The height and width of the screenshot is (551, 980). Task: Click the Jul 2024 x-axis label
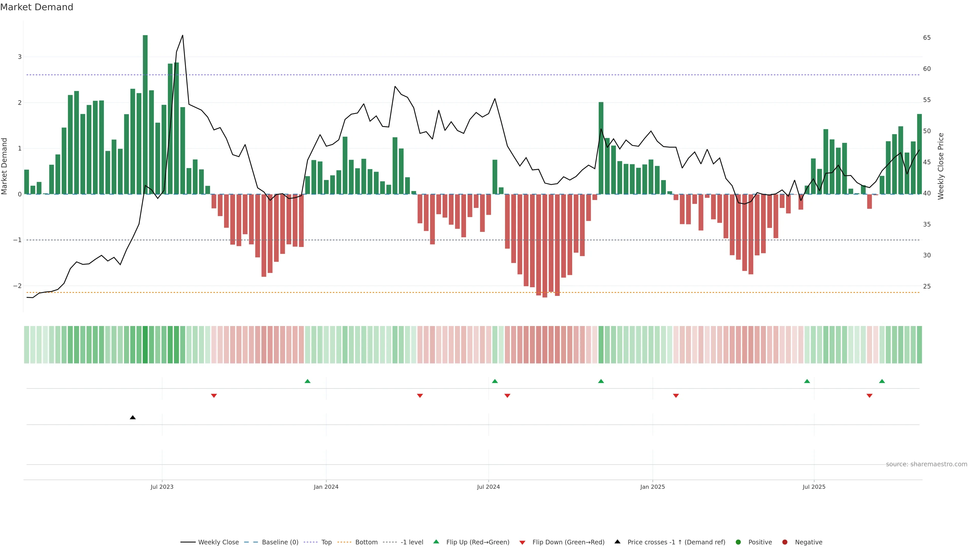coord(488,487)
